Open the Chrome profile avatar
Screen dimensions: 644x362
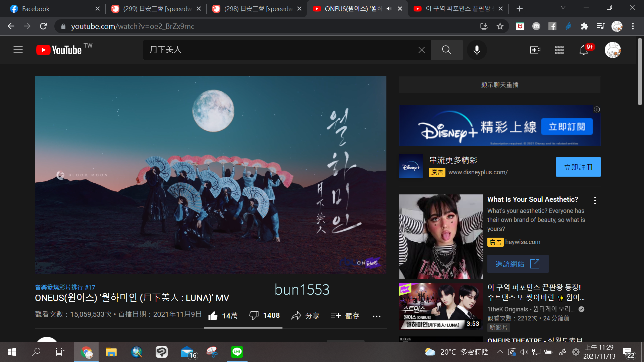[617, 26]
